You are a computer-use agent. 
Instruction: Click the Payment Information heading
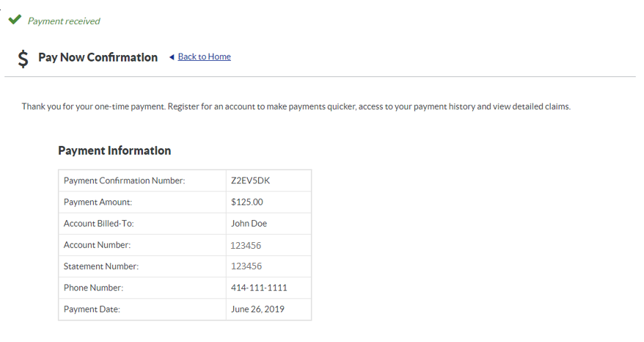point(114,150)
